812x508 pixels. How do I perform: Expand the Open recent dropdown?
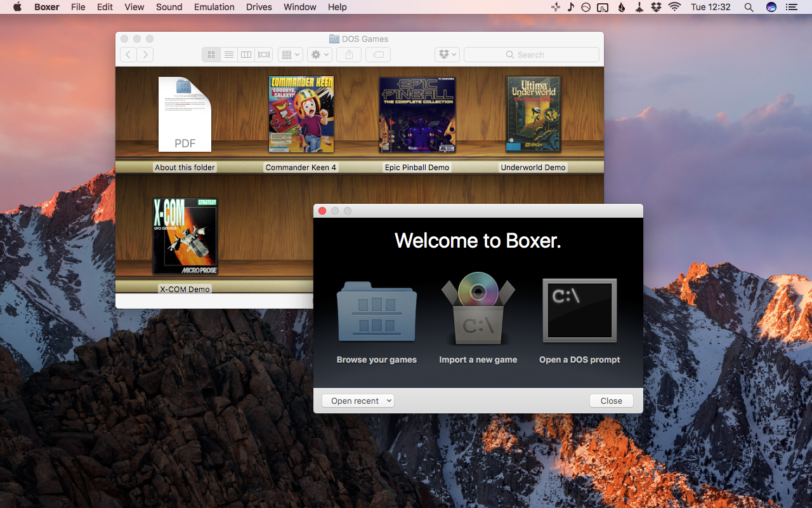pyautogui.click(x=358, y=401)
